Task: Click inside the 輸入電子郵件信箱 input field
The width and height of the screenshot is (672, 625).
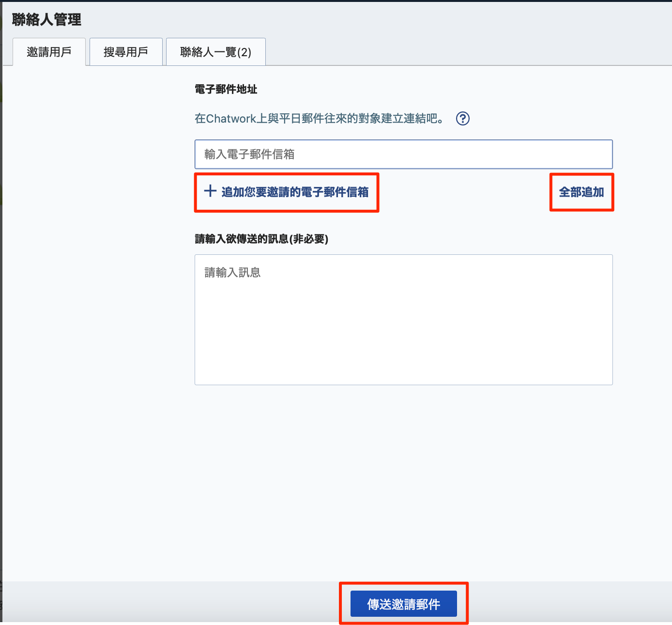Action: tap(404, 154)
